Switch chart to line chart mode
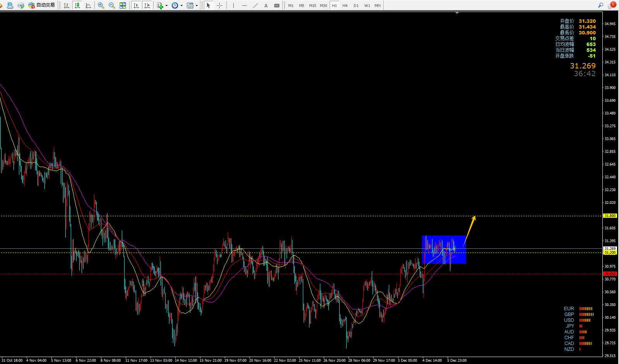Image resolution: width=619 pixels, height=364 pixels. [x=88, y=5]
